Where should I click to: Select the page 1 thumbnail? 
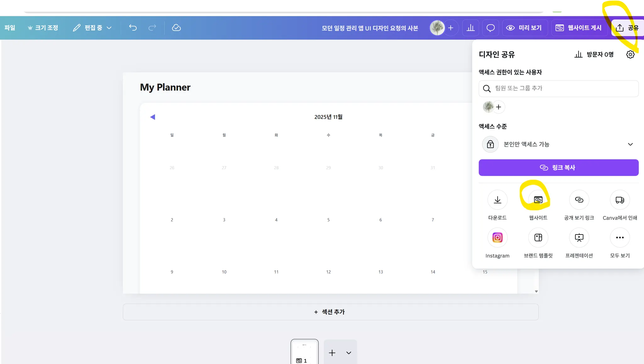(304, 352)
